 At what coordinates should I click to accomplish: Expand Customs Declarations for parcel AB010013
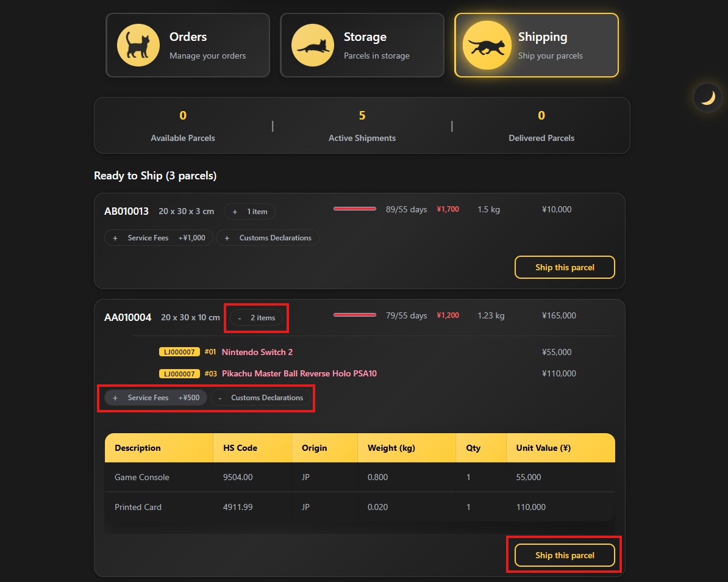268,238
